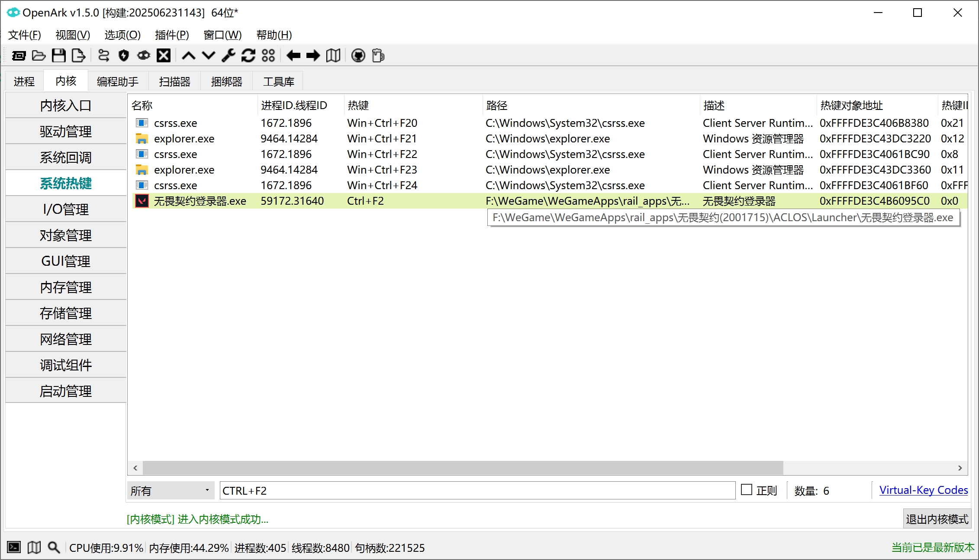This screenshot has width=979, height=560.
Task: Open the 启动管理 sidebar section
Action: point(66,391)
